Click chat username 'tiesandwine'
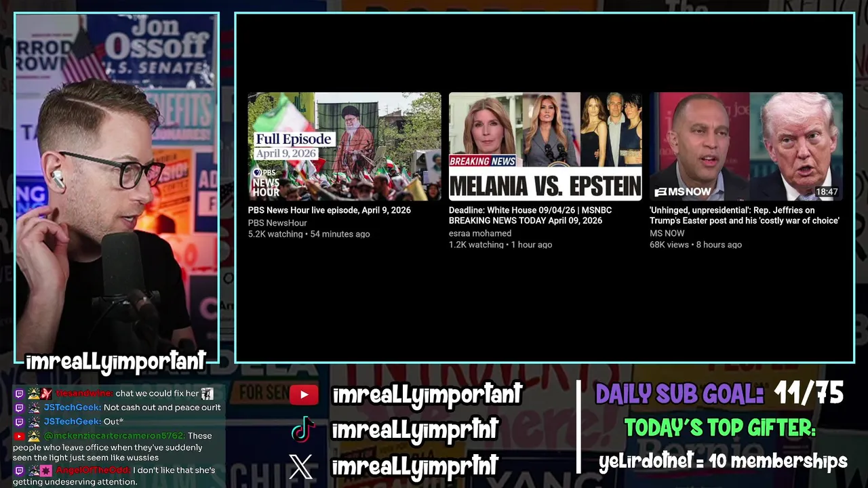 (x=84, y=393)
